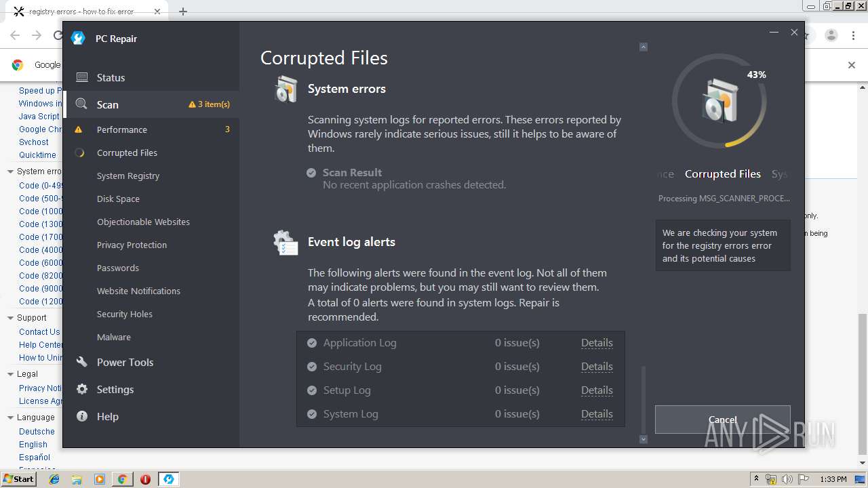Open the Opera icon in taskbar
868x488 pixels.
(145, 479)
